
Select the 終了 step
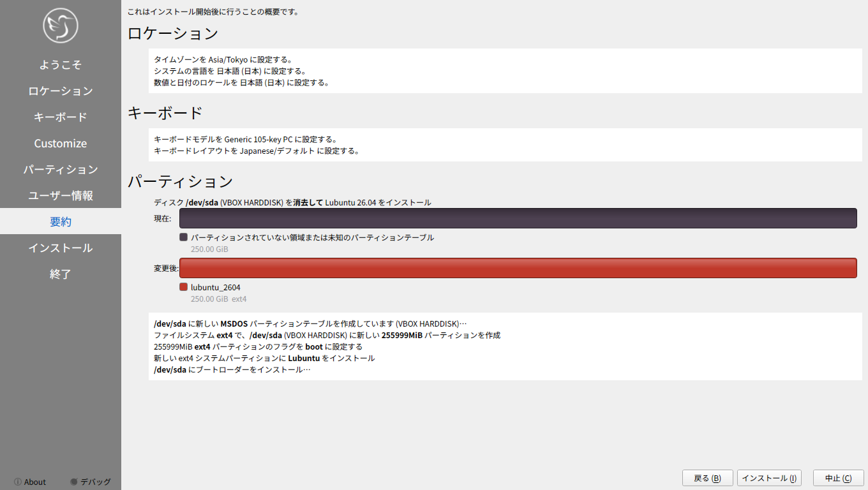click(61, 274)
